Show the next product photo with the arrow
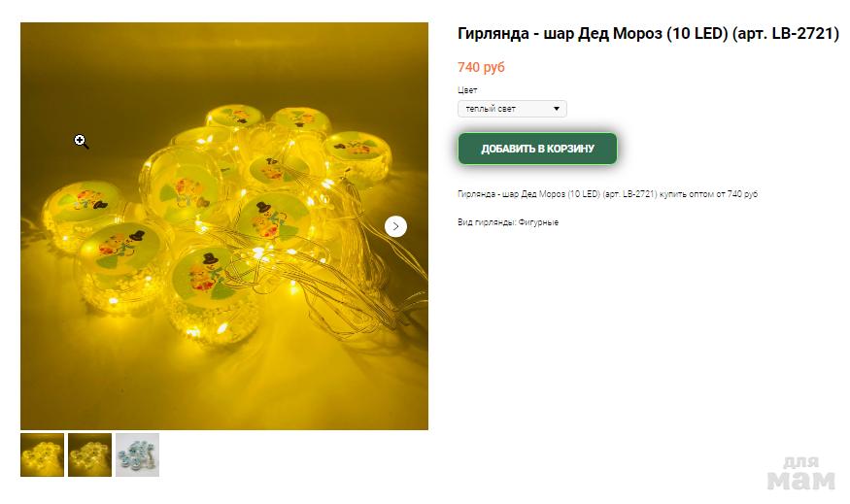Viewport: 850px width, 504px height. (395, 226)
